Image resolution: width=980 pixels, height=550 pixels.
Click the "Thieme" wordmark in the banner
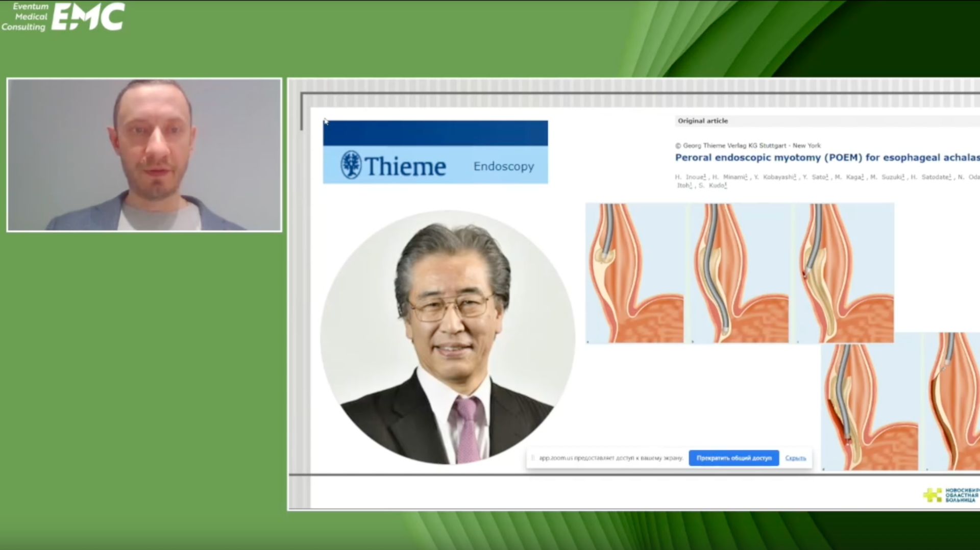405,166
